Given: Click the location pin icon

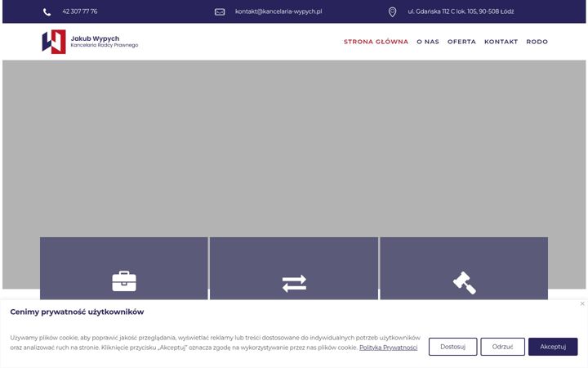Looking at the screenshot, I should (392, 12).
